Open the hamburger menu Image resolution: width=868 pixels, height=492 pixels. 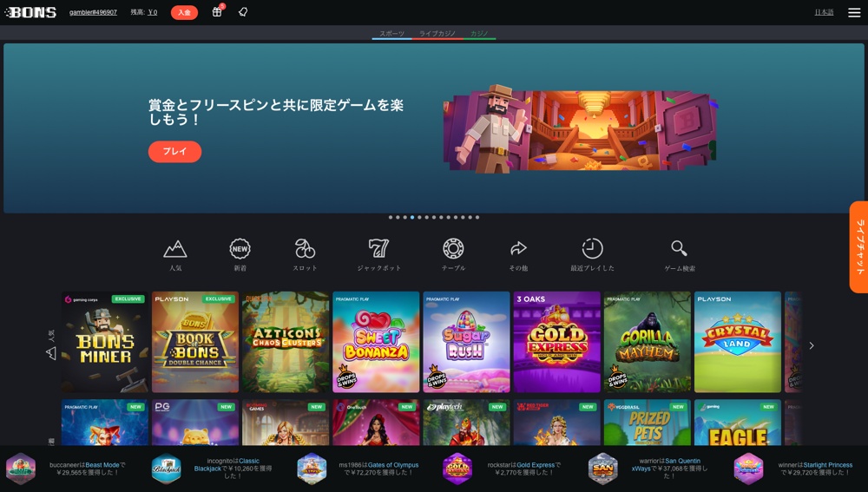tap(854, 12)
